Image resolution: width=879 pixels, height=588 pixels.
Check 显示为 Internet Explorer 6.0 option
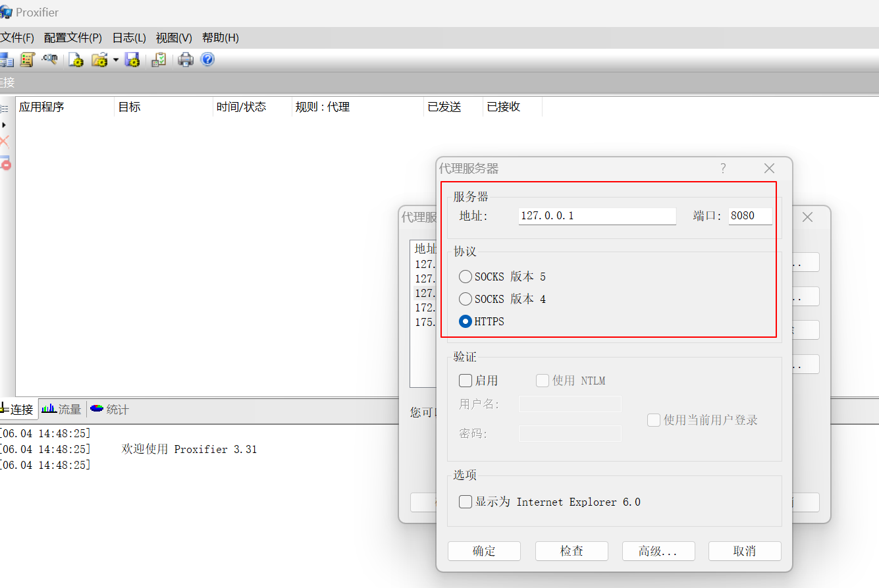click(466, 502)
